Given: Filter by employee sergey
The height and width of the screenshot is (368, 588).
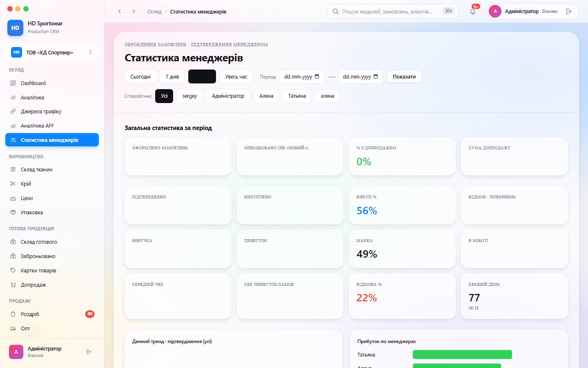Looking at the screenshot, I should [189, 96].
